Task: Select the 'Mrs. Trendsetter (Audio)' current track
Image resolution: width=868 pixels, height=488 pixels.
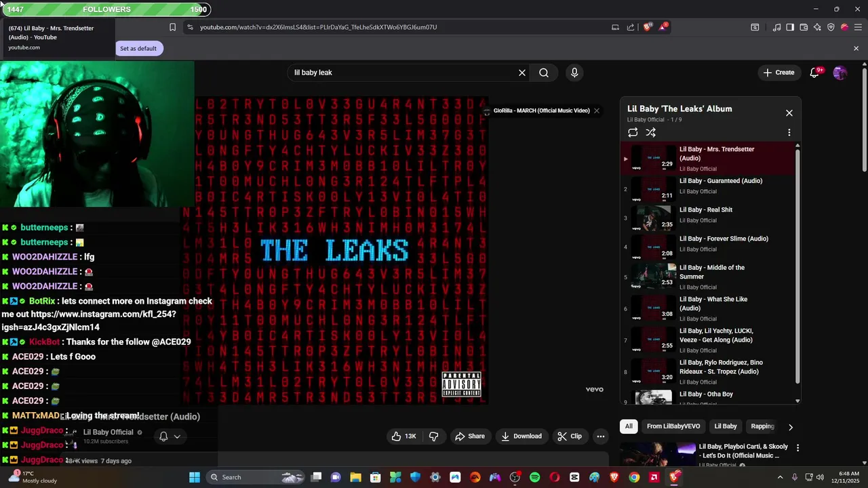Action: pyautogui.click(x=708, y=159)
